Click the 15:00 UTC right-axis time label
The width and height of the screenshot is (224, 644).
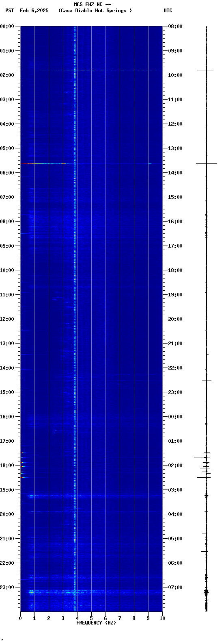[x=175, y=197]
